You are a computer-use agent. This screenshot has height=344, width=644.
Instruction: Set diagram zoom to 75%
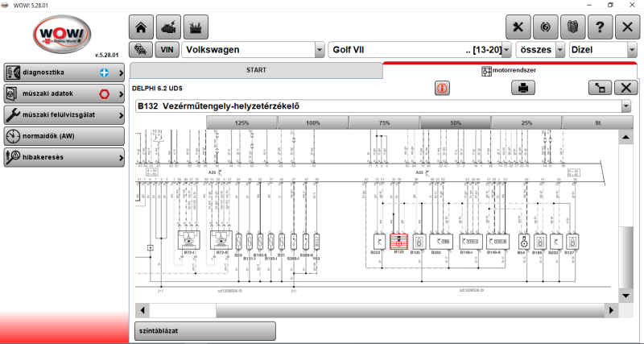[384, 123]
